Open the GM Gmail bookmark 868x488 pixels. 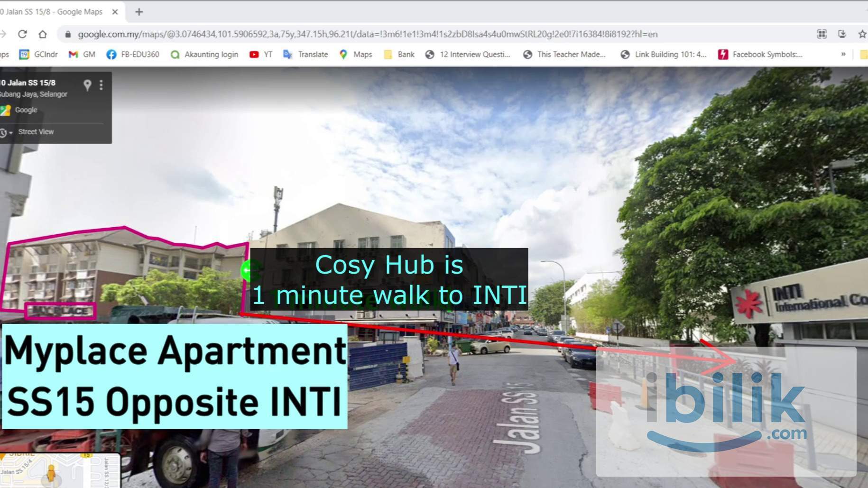pos(82,55)
